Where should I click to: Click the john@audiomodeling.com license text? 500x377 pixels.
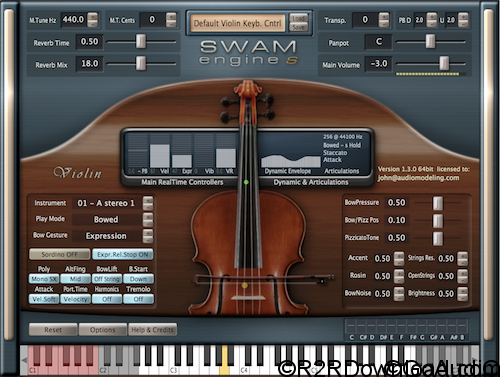click(x=418, y=178)
